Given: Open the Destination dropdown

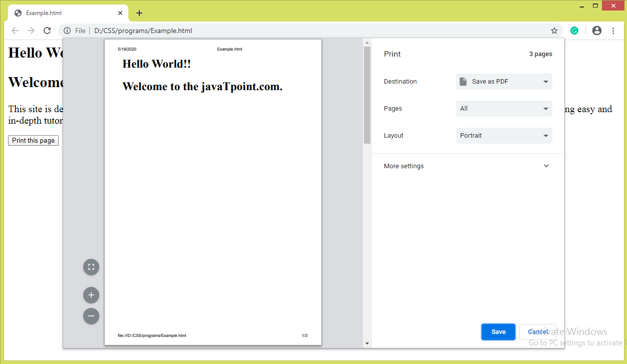Looking at the screenshot, I should click(x=504, y=82).
